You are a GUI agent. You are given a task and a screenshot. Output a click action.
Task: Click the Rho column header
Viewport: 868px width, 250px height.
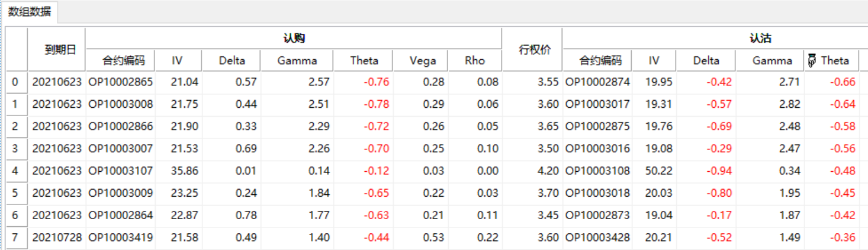(475, 60)
